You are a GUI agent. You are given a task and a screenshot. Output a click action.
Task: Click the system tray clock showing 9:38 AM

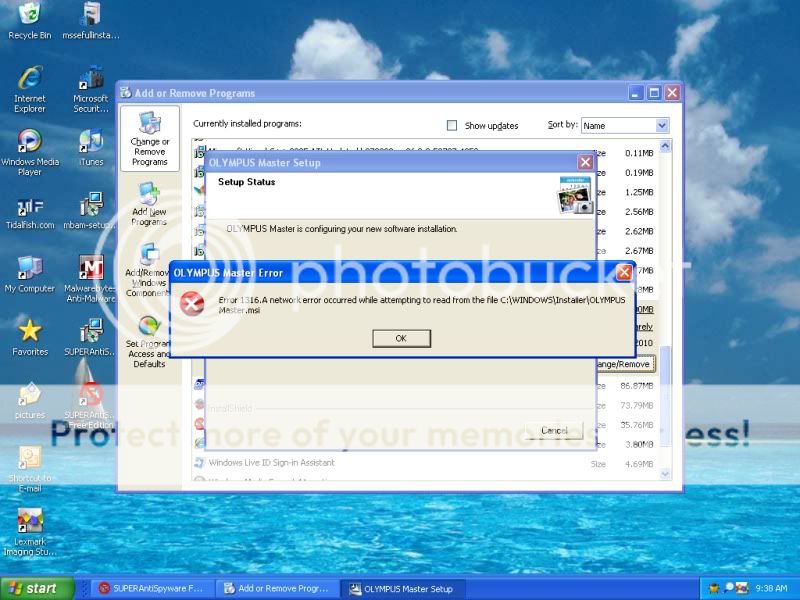pos(772,588)
